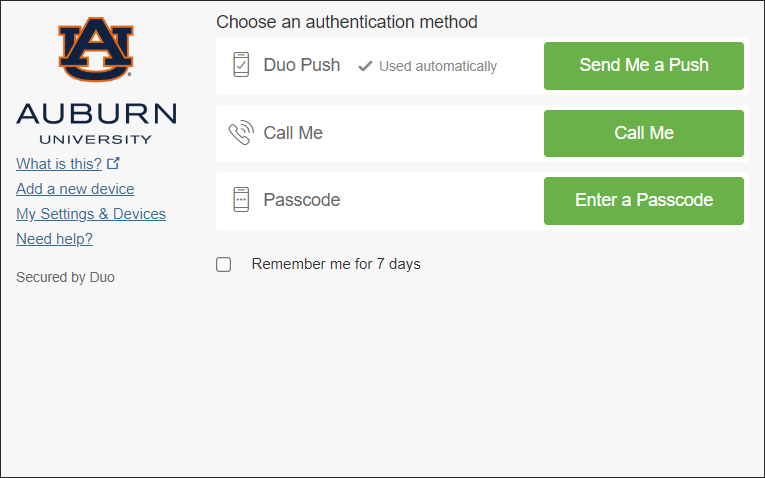Viewport: 765px width, 478px height.
Task: Open the What is this? link
Action: pyautogui.click(x=59, y=164)
